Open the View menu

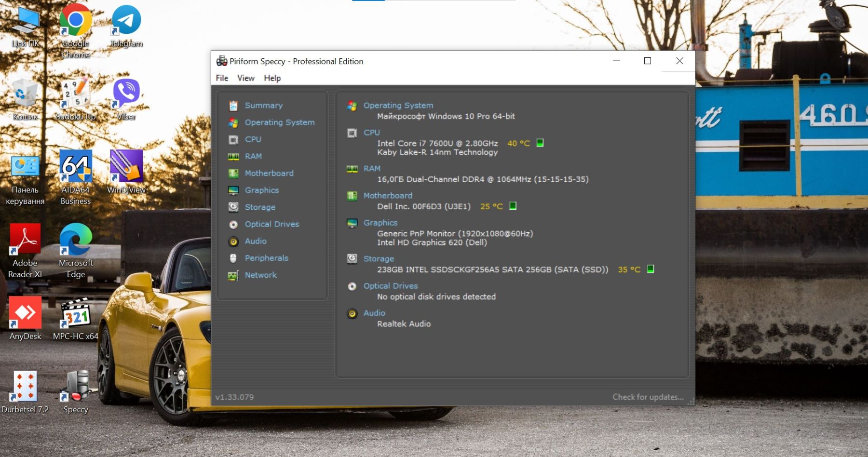[x=246, y=78]
